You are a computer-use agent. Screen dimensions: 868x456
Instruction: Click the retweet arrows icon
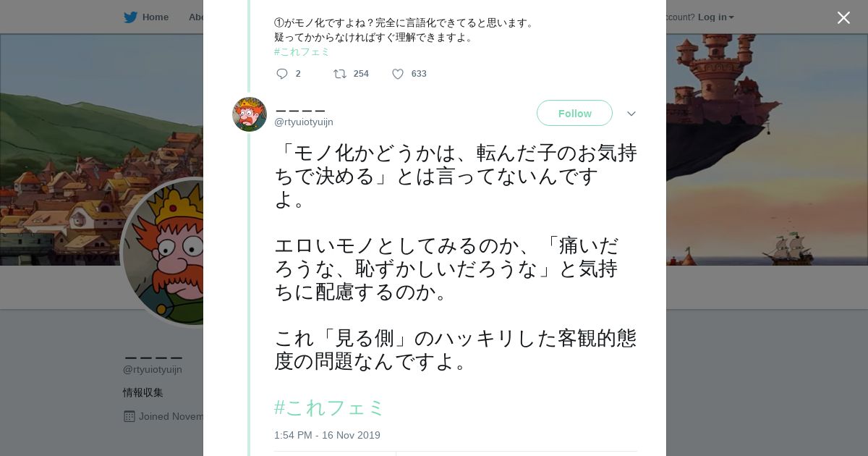click(x=339, y=74)
